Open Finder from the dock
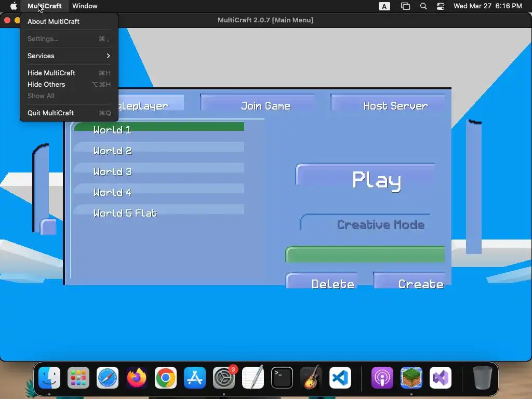 point(49,378)
